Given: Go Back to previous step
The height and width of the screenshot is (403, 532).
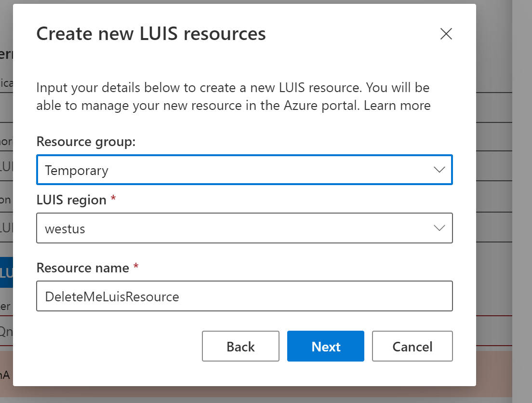Looking at the screenshot, I should (x=240, y=346).
